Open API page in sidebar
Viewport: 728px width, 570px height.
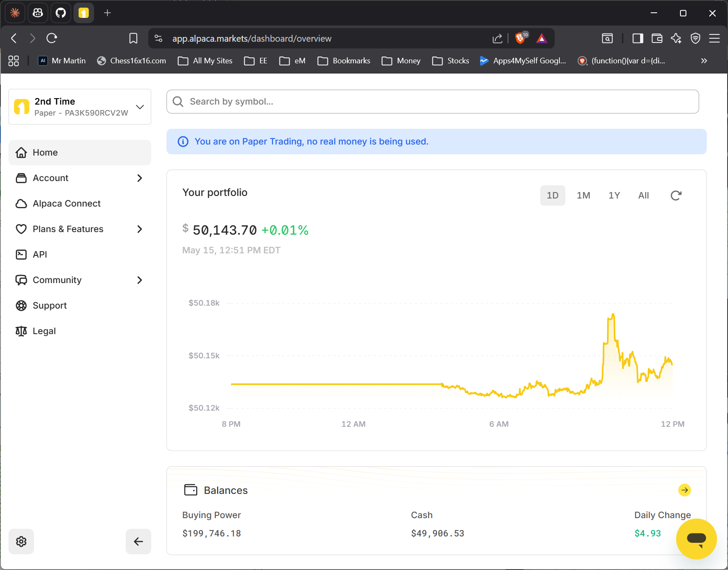(x=80, y=255)
